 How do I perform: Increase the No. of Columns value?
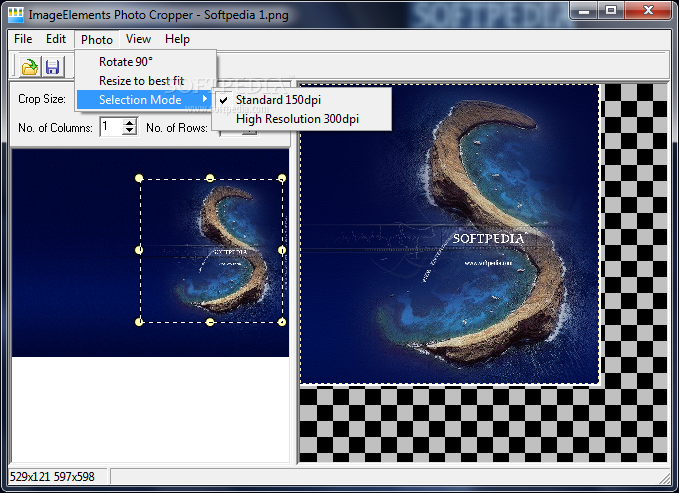tap(129, 123)
